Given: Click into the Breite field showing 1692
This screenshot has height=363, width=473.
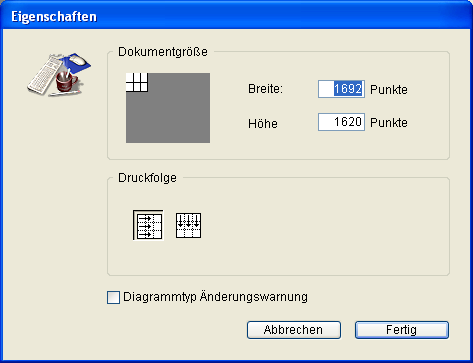Looking at the screenshot, I should [341, 89].
